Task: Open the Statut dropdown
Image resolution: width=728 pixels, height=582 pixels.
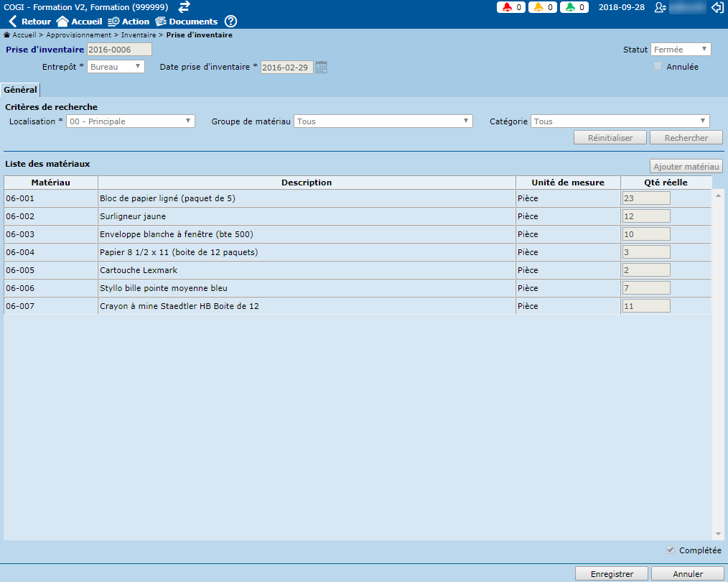Action: tap(680, 50)
